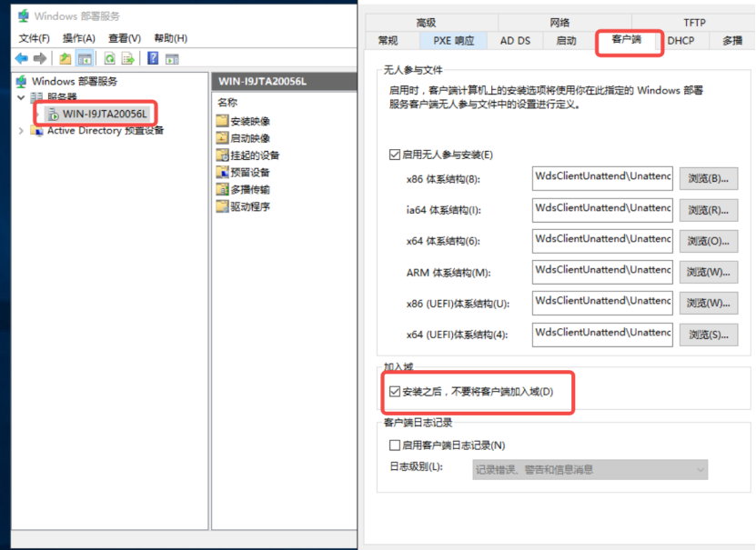This screenshot has width=756, height=550.
Task: Open the 预留设备 folder in the list
Action: coord(243,173)
